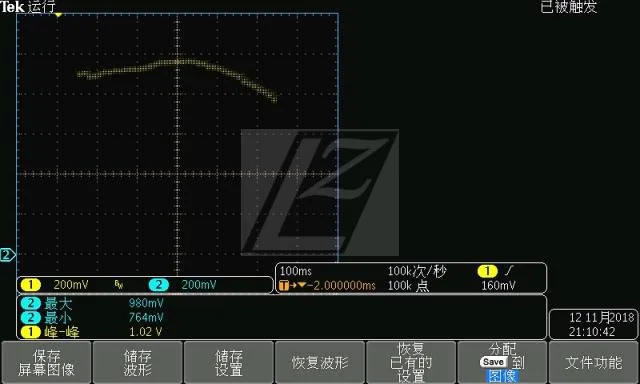Click the orange T trigger delay icon
This screenshot has width=640, height=384.
coord(284,286)
